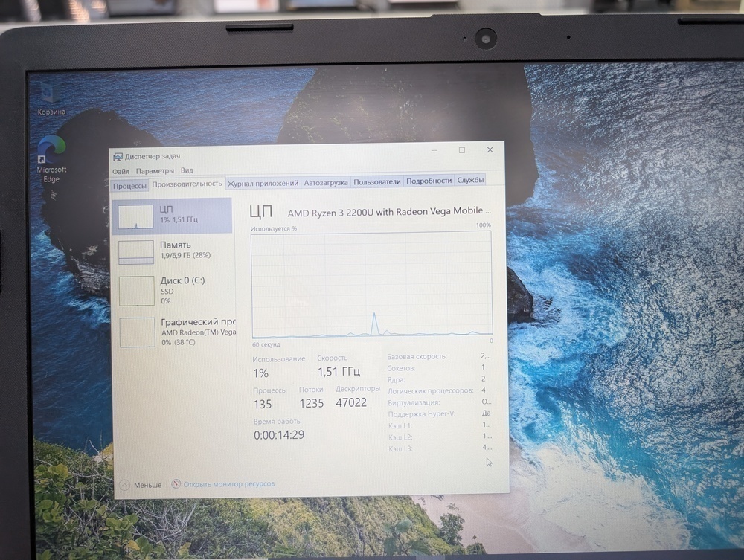Click the Кэш L2 label
Image resolution: width=744 pixels, height=560 pixels.
400,437
